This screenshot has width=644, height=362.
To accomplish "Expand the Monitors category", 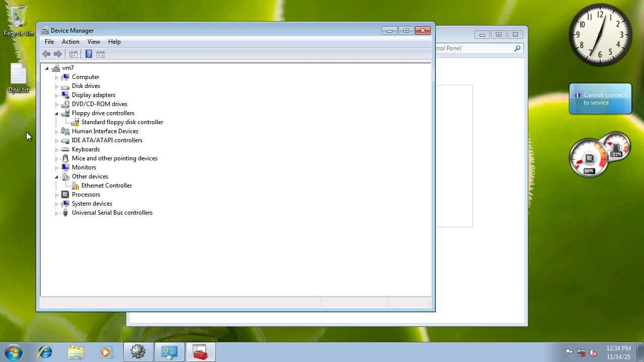I will click(x=56, y=168).
